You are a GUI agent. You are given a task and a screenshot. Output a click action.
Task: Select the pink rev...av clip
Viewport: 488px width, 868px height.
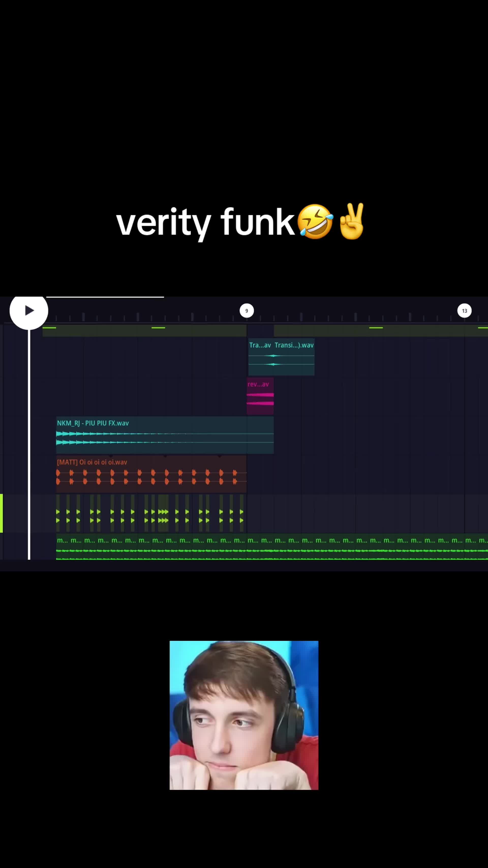point(260,396)
